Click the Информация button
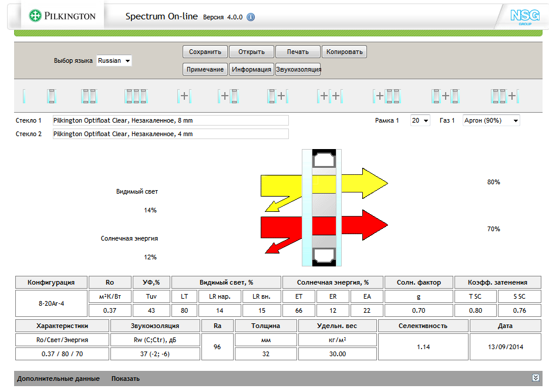This screenshot has width=549, height=392. (x=251, y=69)
